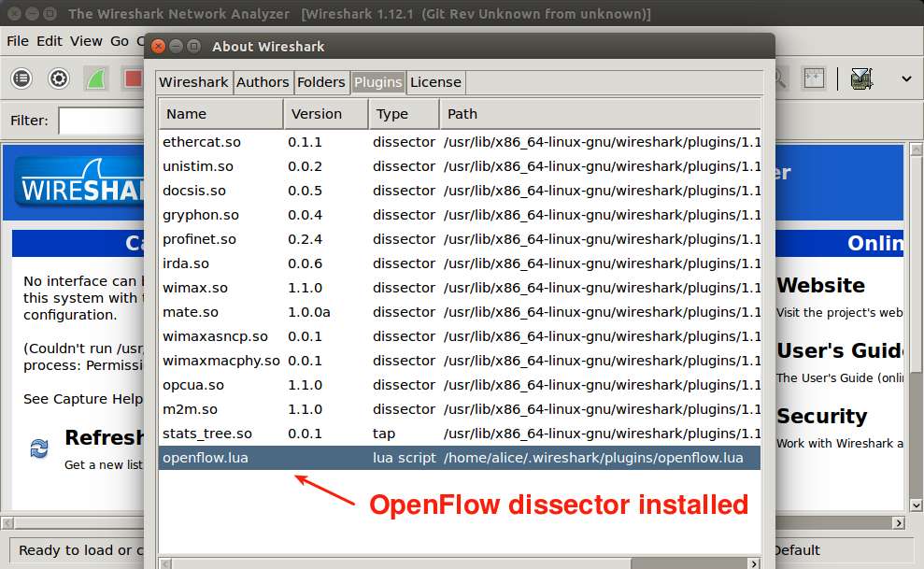This screenshot has width=924, height=569.
Task: Select the gryphon.so plugin row
Action: [x=460, y=215]
